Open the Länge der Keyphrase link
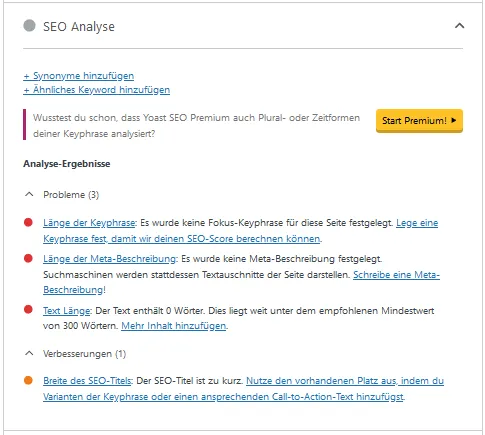The height and width of the screenshot is (435, 485). pyautogui.click(x=89, y=223)
